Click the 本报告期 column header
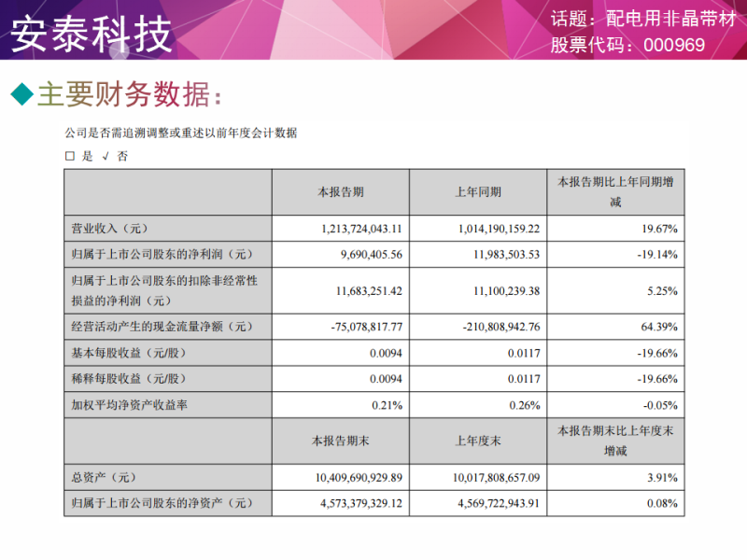 341,192
